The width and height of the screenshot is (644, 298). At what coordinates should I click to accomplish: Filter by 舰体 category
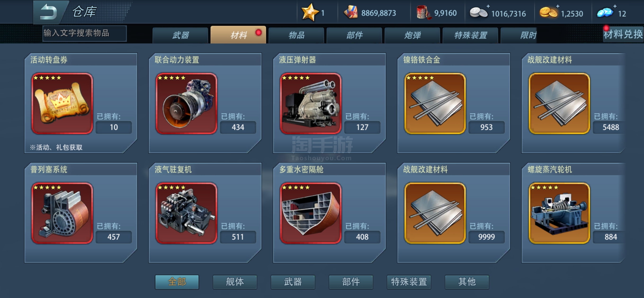[235, 282]
